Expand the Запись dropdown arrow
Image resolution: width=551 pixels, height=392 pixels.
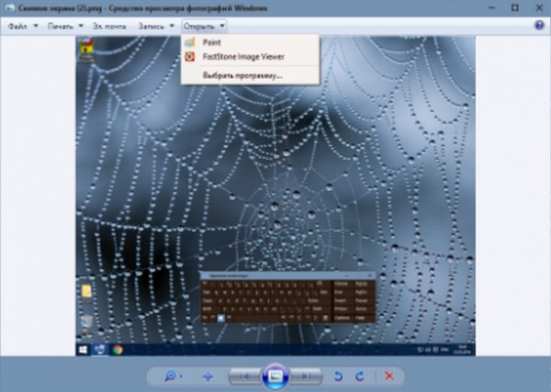(x=172, y=26)
